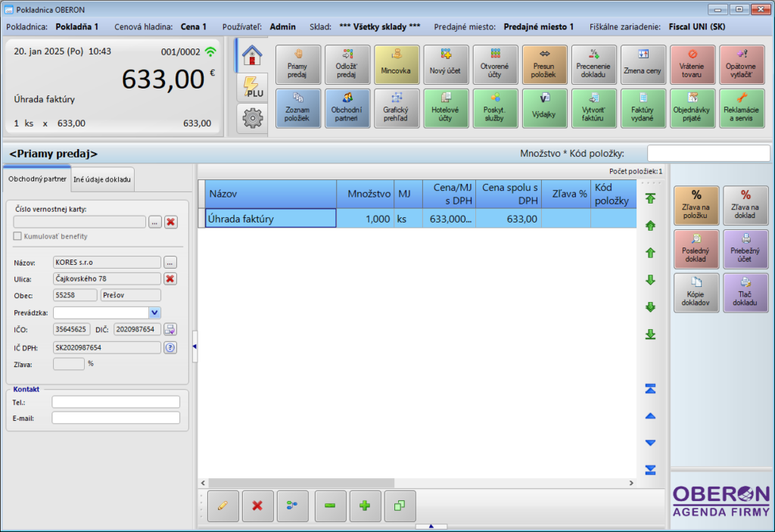Screen dimensions: 775x532
Task: Remove the partner with the red X beside Ulica
Action: pos(170,278)
